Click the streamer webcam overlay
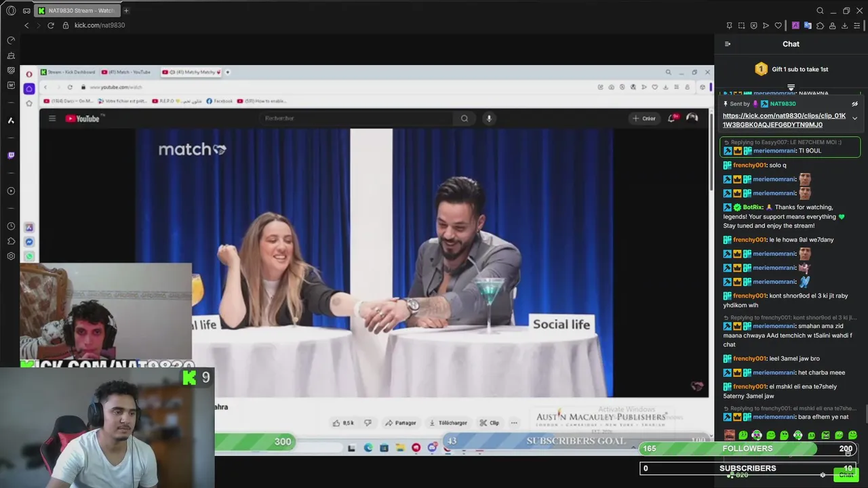The image size is (868, 488). [107, 429]
